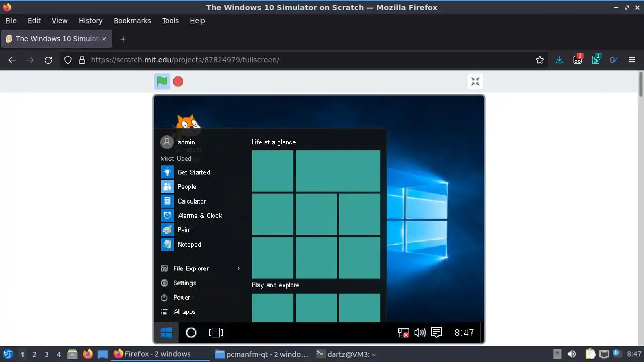The width and height of the screenshot is (644, 362).
Task: Open the desktop application launcher menu
Action: pyautogui.click(x=8, y=354)
